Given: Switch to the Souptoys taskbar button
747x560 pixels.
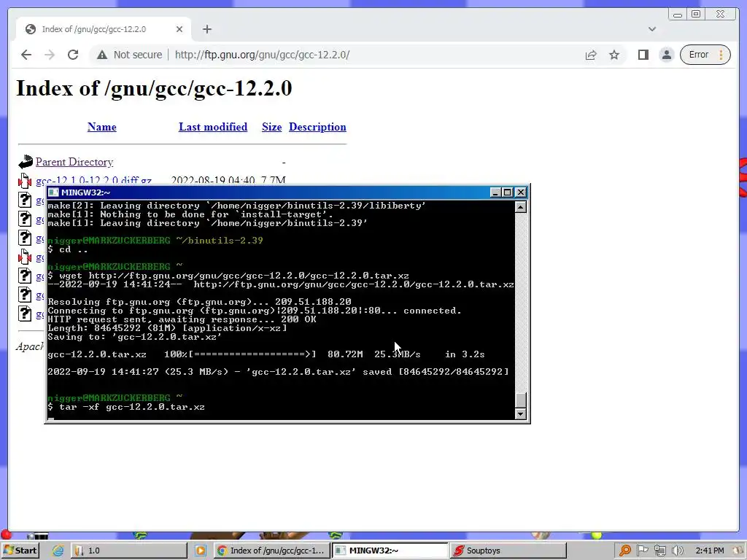Looking at the screenshot, I should [x=508, y=551].
